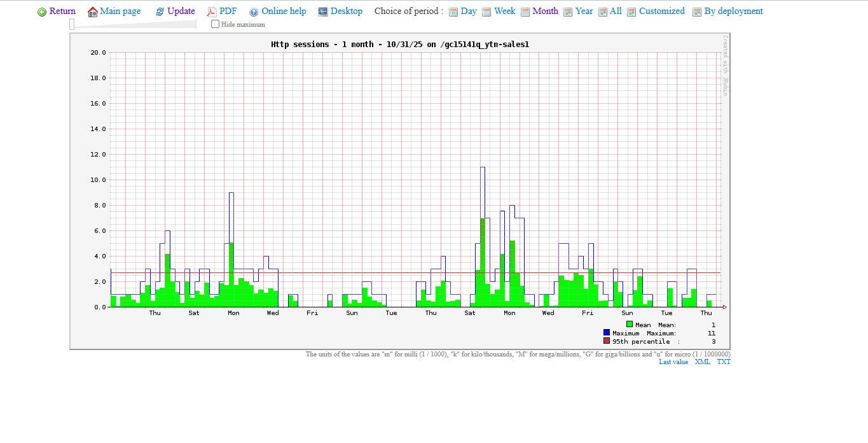This screenshot has width=868, height=443.
Task: Select Year period view
Action: pyautogui.click(x=584, y=11)
